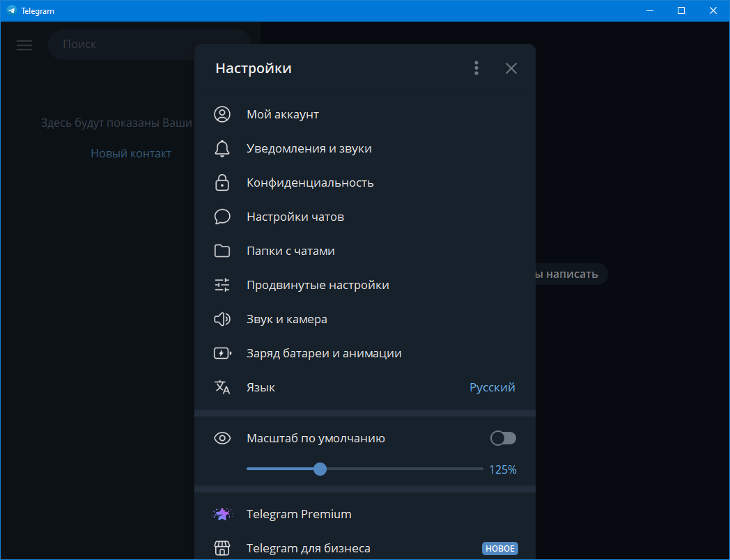This screenshot has height=560, width=730.
Task: Open Звук и камера settings
Action: click(364, 319)
